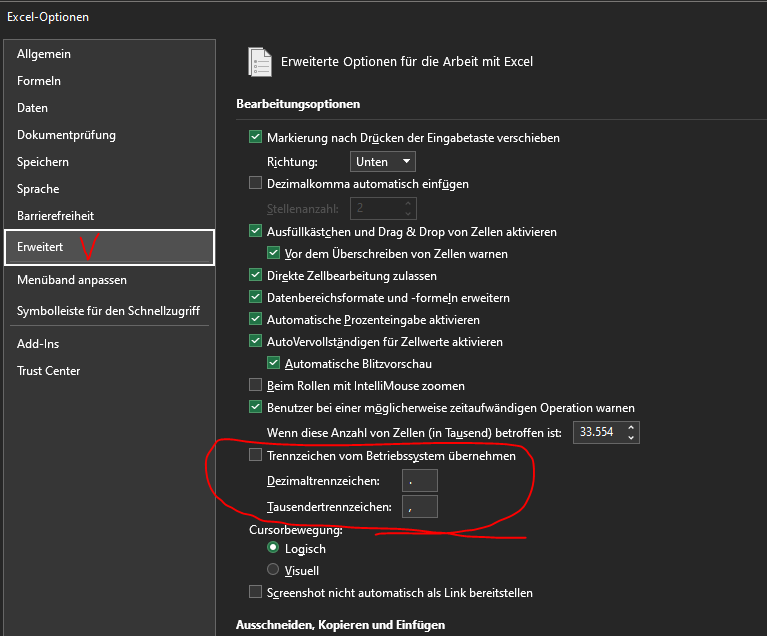The image size is (767, 636).
Task: Enable Trennzeichen vom Betriebssystem übernehmen
Action: (255, 456)
